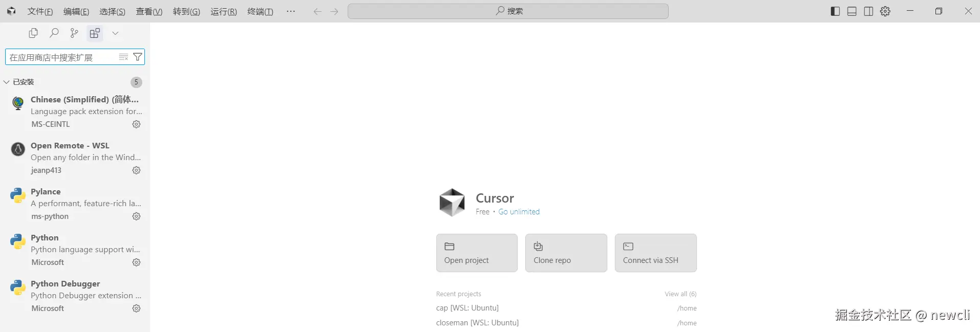This screenshot has width=980, height=332.
Task: Select the Extensions view icon
Action: pyautogui.click(x=95, y=33)
